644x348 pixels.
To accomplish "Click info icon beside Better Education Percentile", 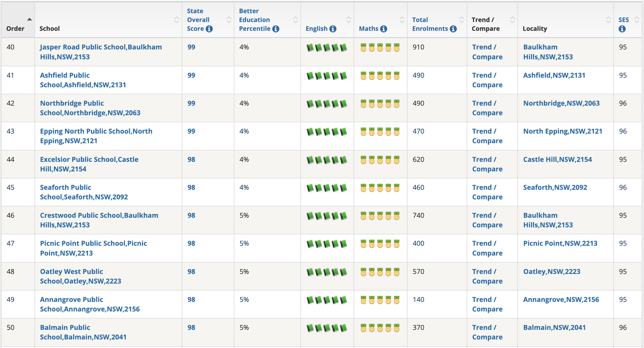I will pyautogui.click(x=276, y=29).
